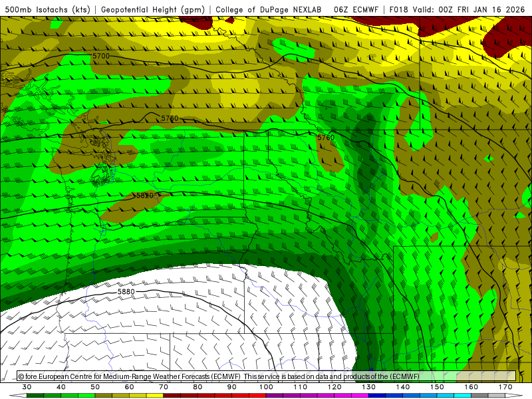This screenshot has width=532, height=399.
Task: Select the 50 label on the color scale
Action: 95,387
